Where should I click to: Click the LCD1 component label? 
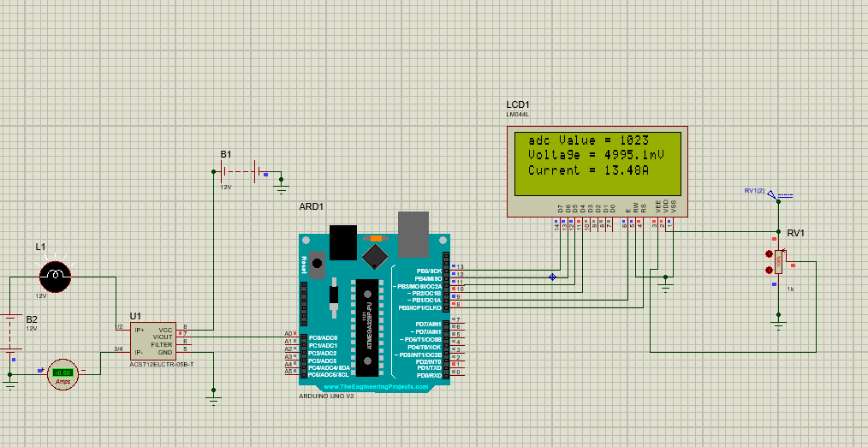point(518,104)
